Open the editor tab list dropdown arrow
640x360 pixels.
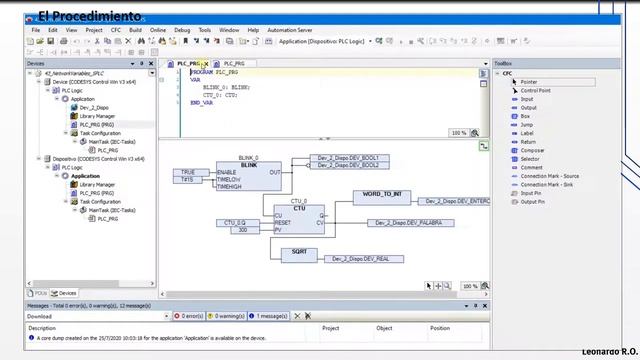(x=485, y=64)
